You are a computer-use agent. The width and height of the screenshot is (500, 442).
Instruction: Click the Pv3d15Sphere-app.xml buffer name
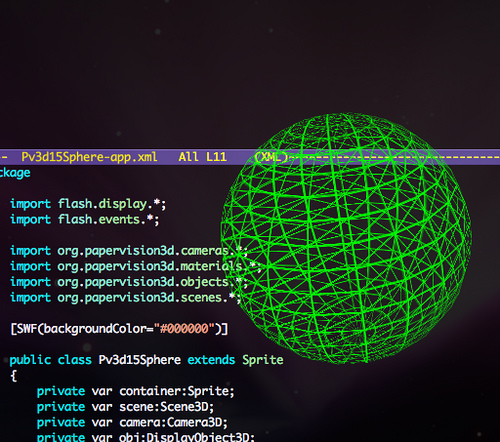point(89,157)
